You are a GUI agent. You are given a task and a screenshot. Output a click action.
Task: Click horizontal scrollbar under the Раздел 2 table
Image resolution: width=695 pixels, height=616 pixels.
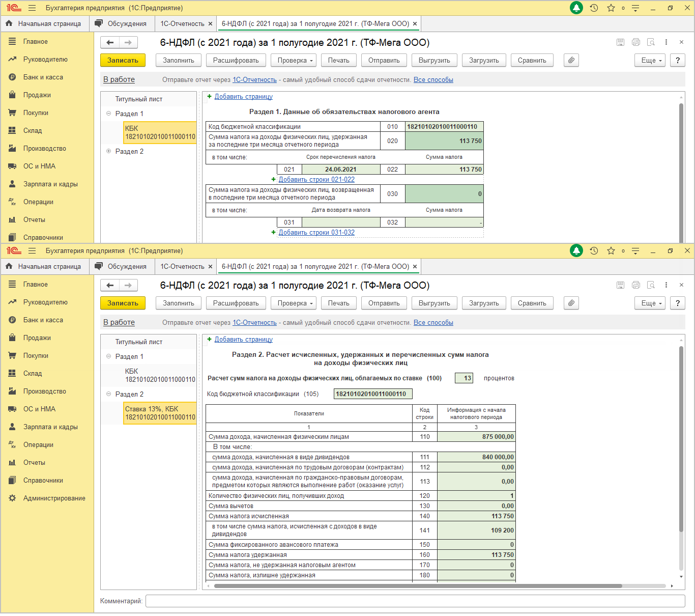(418, 586)
